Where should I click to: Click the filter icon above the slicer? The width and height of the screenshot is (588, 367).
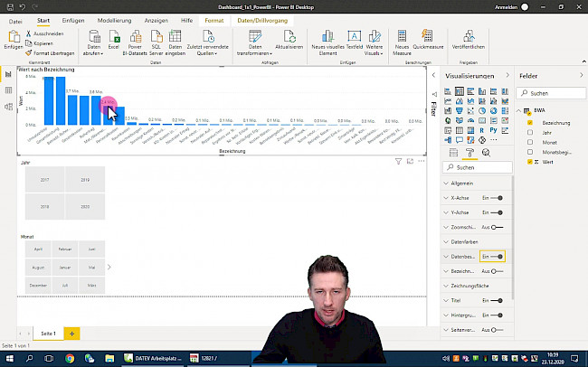point(399,161)
